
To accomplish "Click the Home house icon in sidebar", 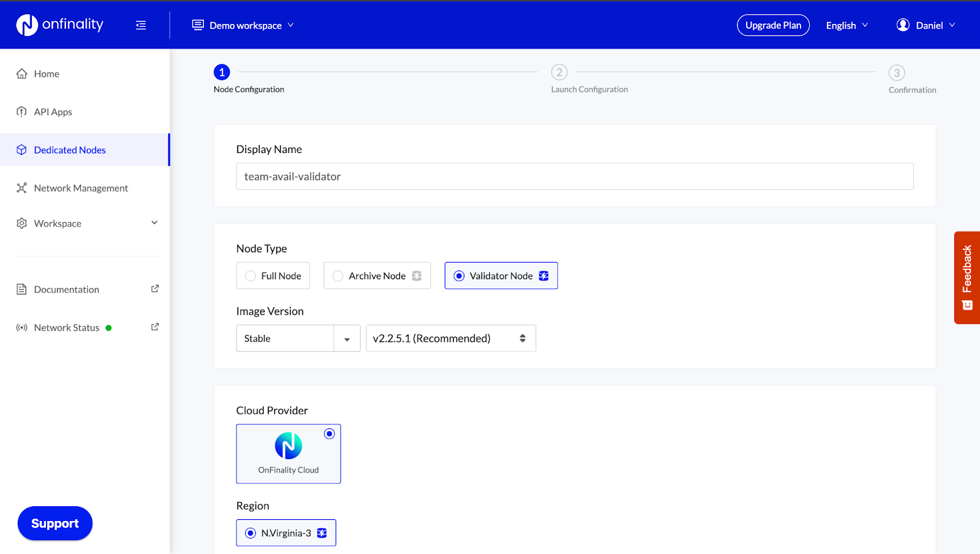I will [22, 74].
